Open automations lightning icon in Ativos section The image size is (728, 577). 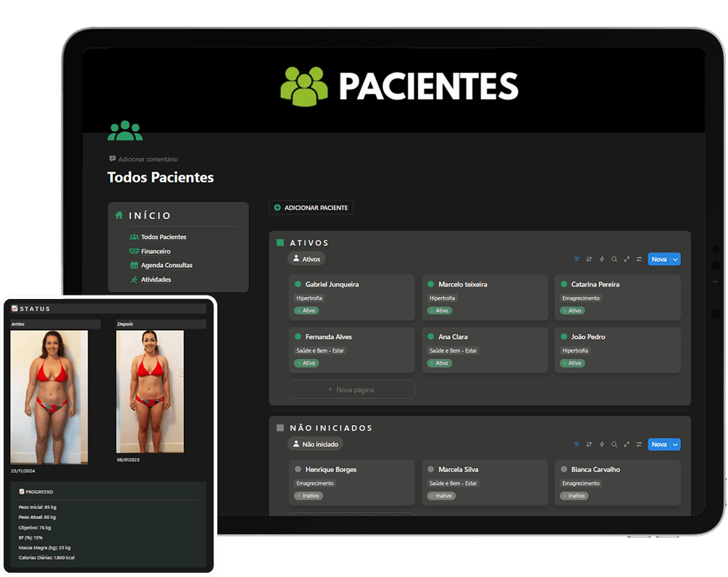[x=601, y=259]
